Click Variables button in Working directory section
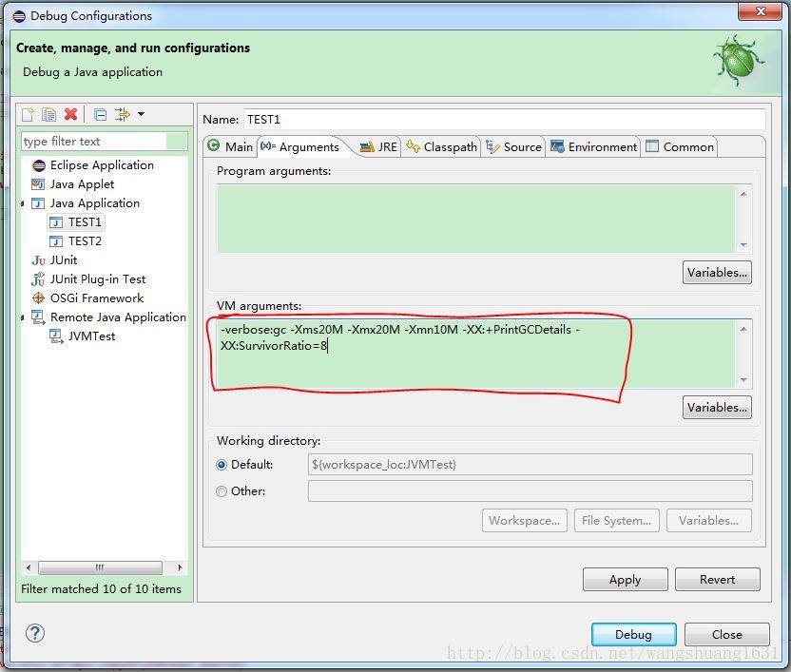The image size is (791, 672). point(708,521)
